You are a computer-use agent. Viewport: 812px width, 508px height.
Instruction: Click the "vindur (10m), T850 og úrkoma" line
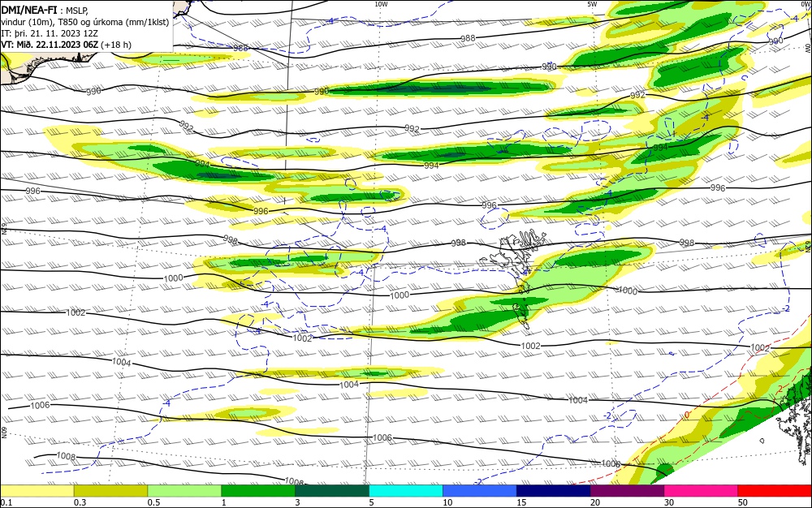[x=84, y=22]
